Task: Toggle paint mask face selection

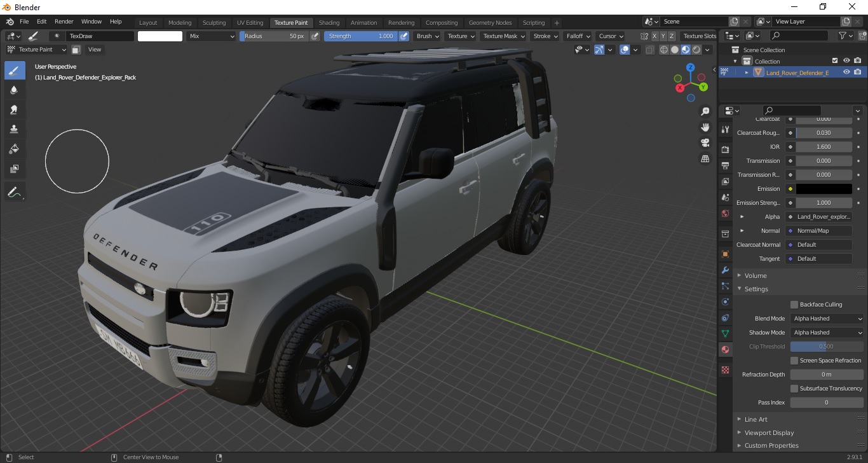Action: [x=76, y=50]
